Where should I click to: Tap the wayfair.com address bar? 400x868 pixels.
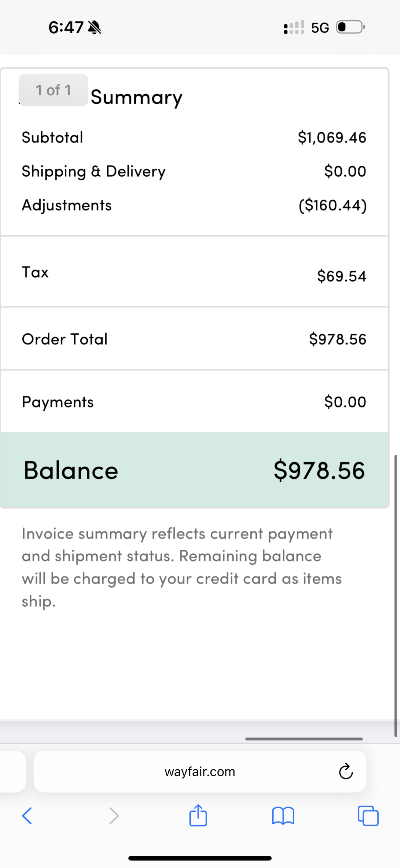[200, 772]
